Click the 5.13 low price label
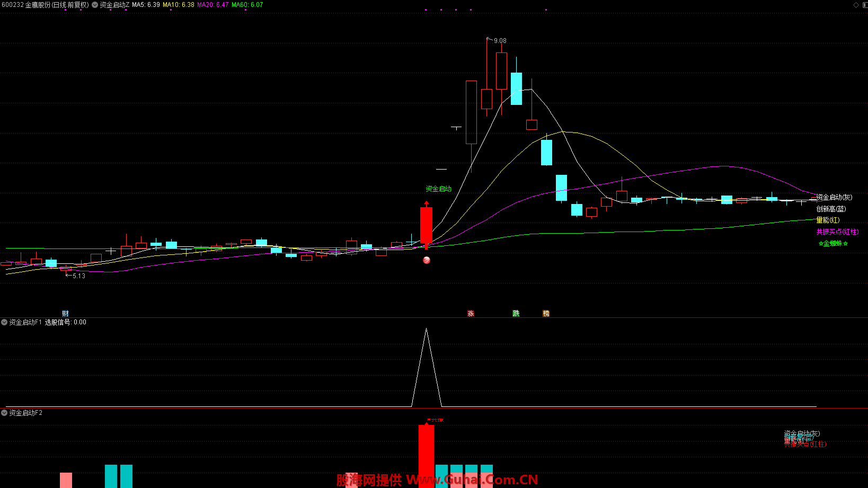The width and height of the screenshot is (868, 488). tap(79, 276)
